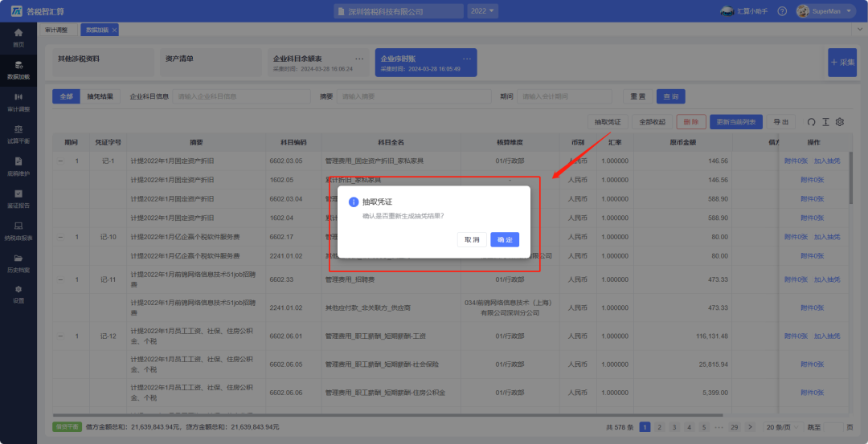Open 首页 home icon in sidebar
The height and width of the screenshot is (444, 868).
[18, 33]
